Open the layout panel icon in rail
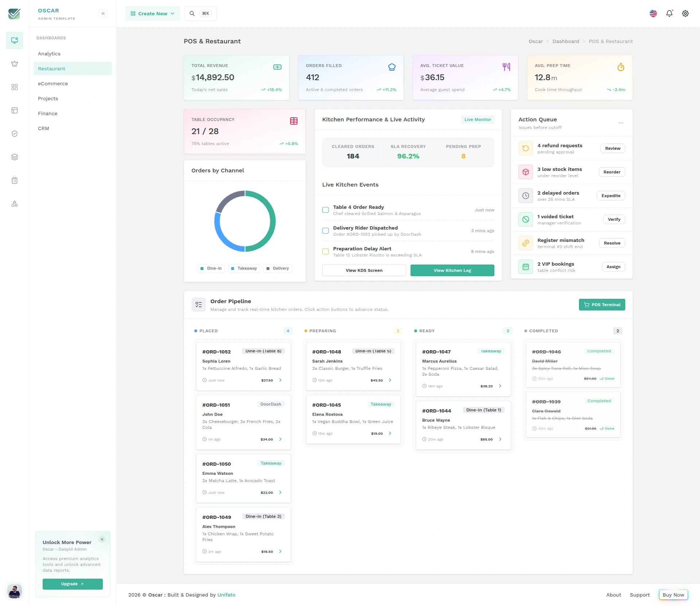Viewport: 700px width, 606px height. tap(15, 110)
